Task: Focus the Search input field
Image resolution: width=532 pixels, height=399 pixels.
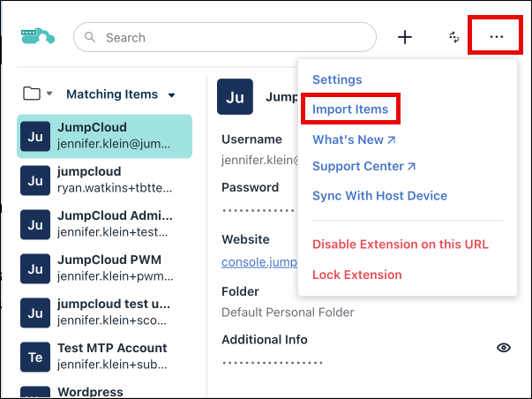Action: 225,37
